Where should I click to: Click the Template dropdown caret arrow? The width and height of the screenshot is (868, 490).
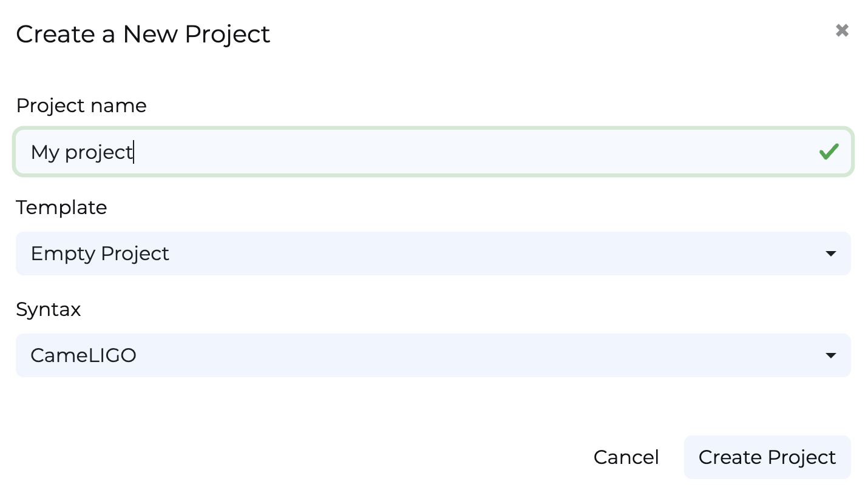point(831,253)
